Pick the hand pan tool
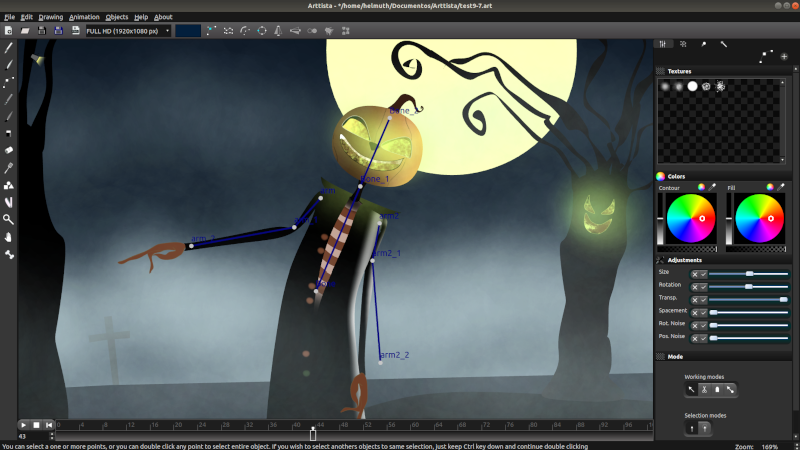Viewport: 800px width, 450px height. tap(9, 237)
